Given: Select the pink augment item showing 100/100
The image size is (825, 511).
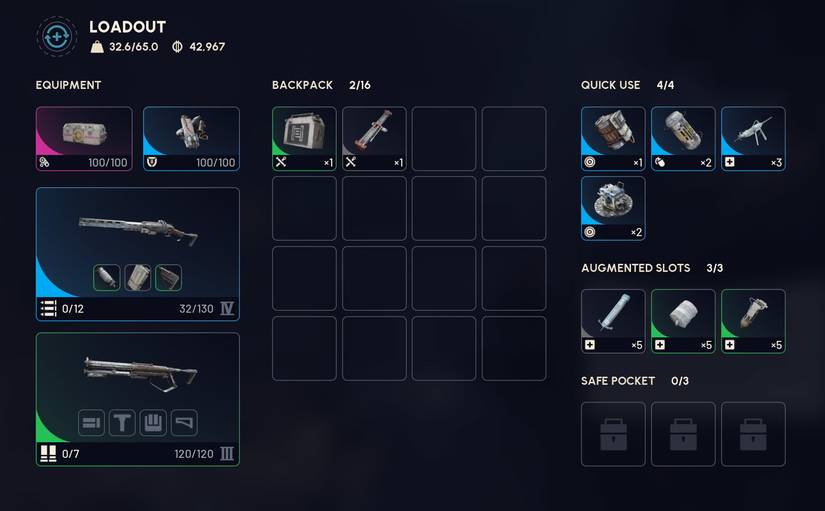Looking at the screenshot, I should (84, 139).
